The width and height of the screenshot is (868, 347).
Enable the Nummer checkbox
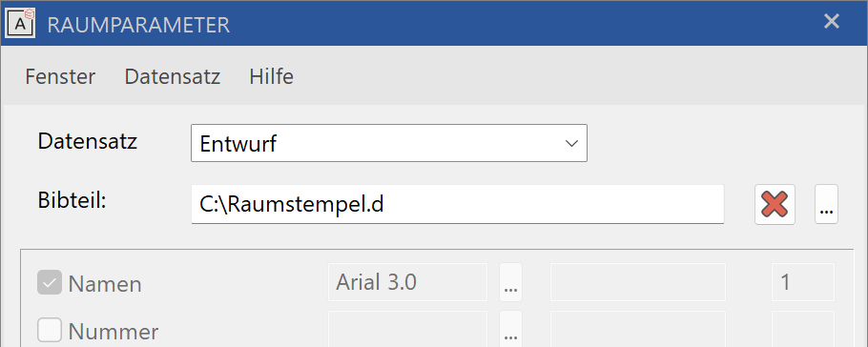50,331
